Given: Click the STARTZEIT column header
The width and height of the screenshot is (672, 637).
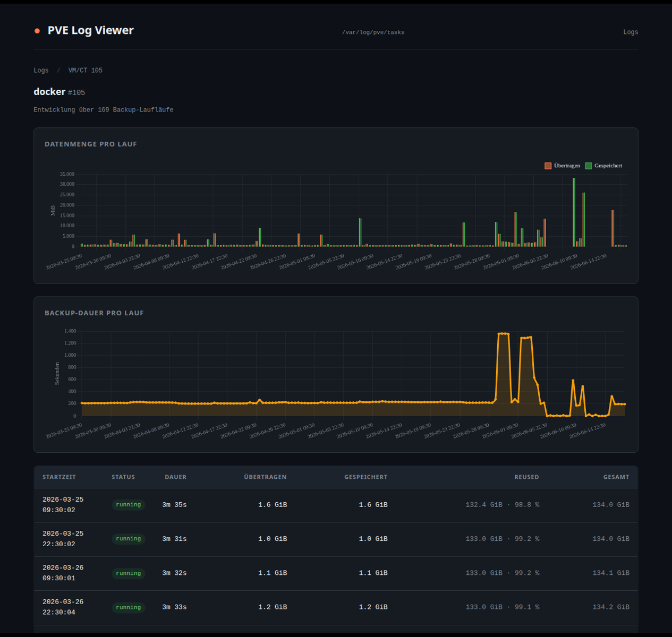Looking at the screenshot, I should [59, 477].
